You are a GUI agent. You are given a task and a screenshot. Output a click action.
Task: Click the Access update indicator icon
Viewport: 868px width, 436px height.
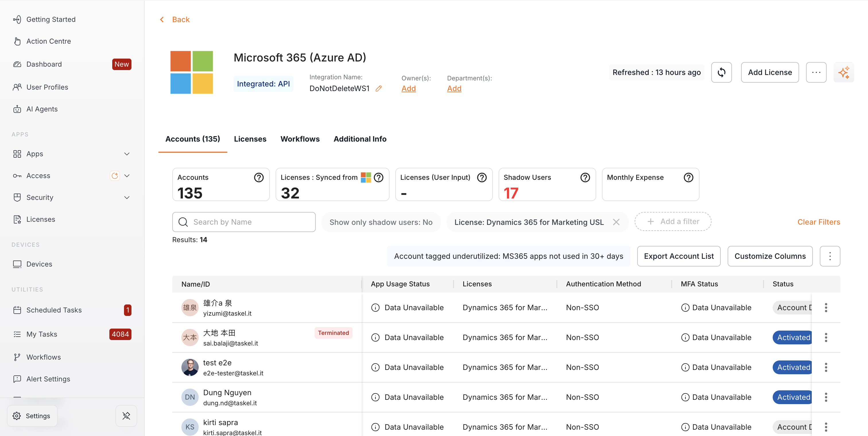pyautogui.click(x=115, y=176)
